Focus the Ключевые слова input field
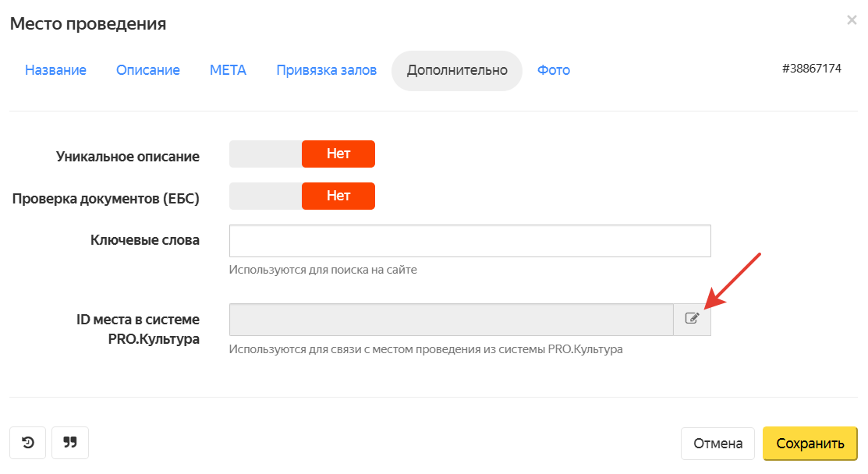 point(469,241)
